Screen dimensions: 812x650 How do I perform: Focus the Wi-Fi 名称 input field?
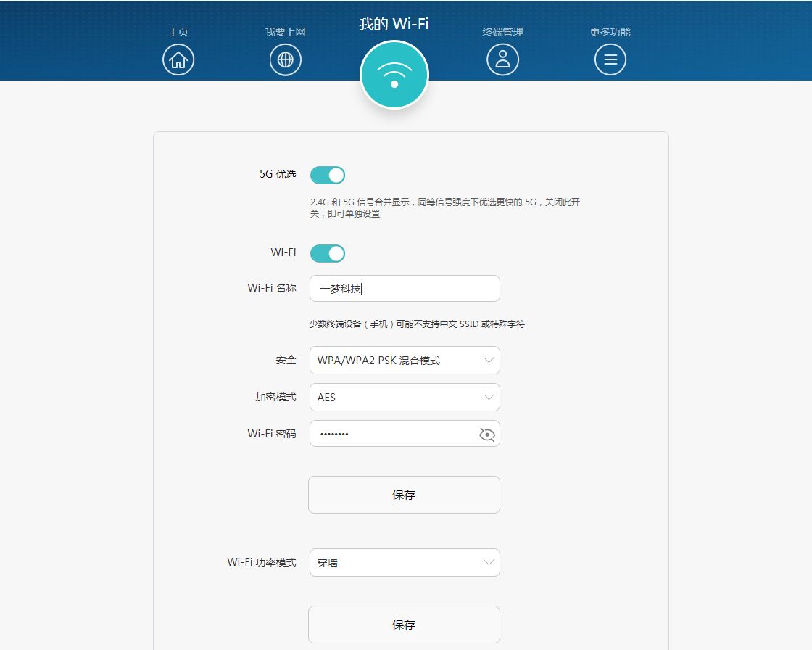pyautogui.click(x=405, y=288)
